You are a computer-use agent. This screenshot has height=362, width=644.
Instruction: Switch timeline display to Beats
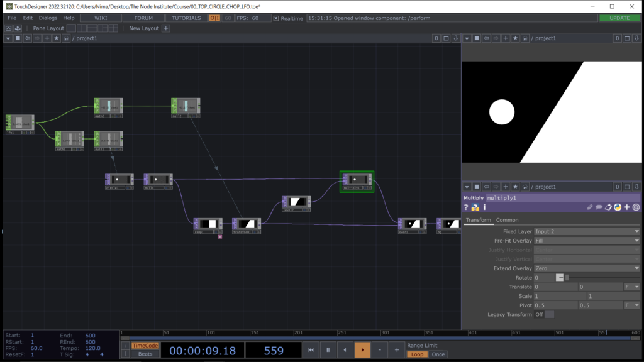[145, 354]
